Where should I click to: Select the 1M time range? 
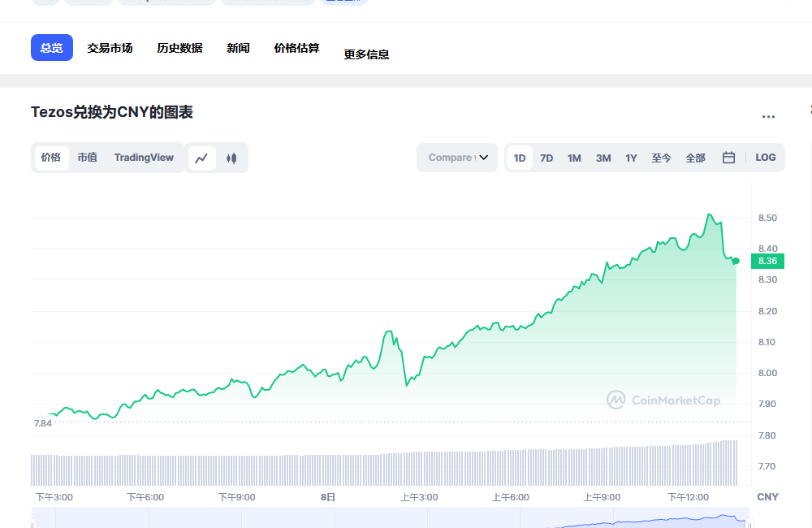[x=574, y=158]
